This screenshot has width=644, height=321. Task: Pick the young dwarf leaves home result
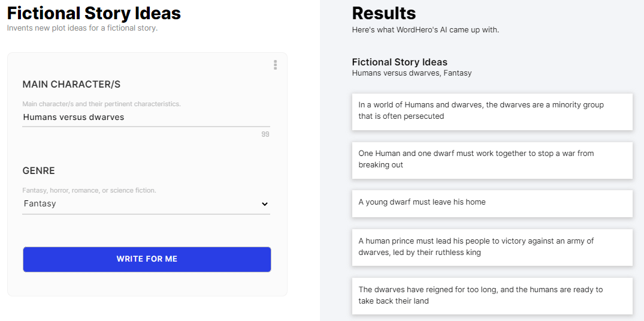[x=492, y=203]
